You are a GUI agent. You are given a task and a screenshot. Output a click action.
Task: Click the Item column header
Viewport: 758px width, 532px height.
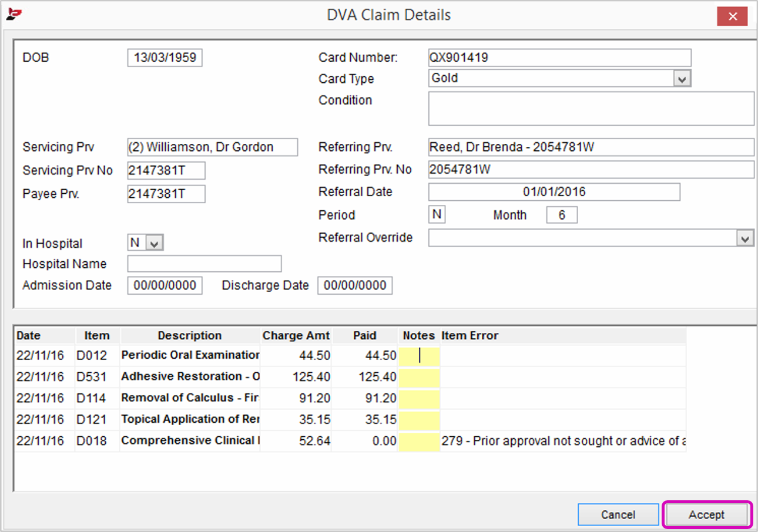click(98, 336)
